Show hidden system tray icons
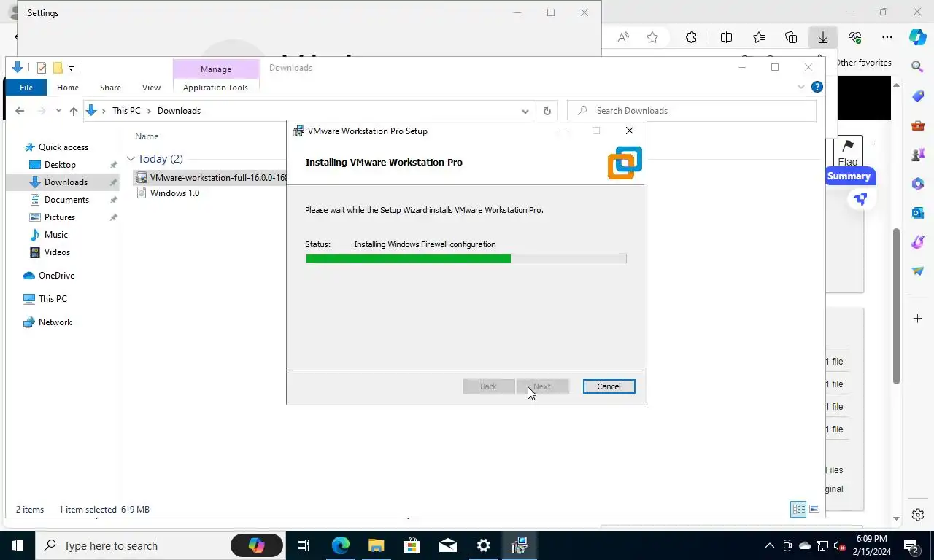 tap(769, 545)
